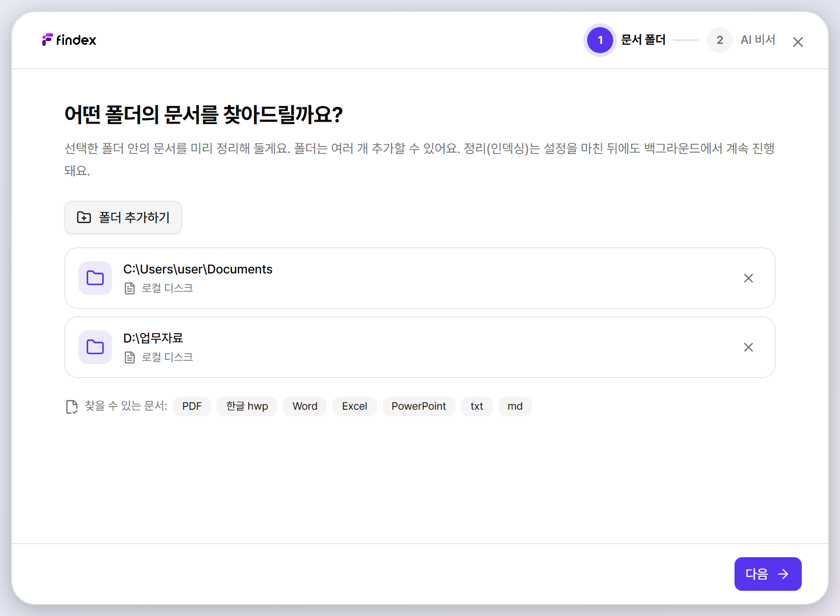Select step 2 circle in the wizard
Screen dimensions: 840x616
tap(720, 40)
